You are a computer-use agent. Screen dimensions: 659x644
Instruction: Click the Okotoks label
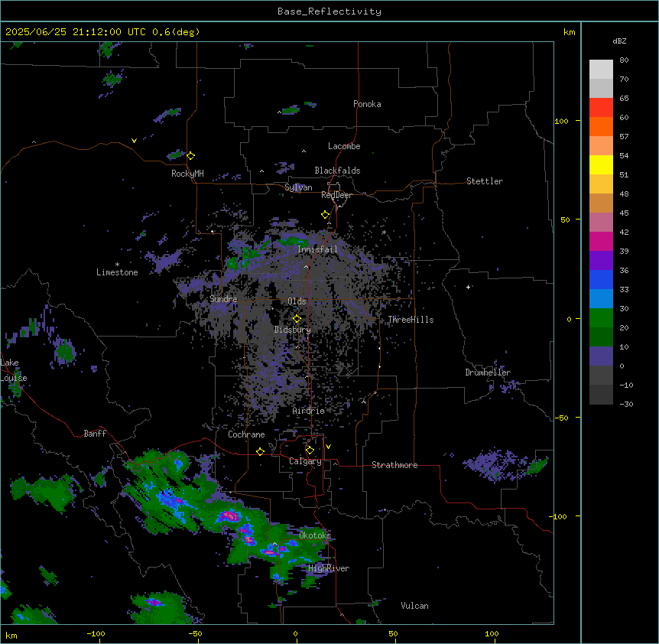point(315,535)
